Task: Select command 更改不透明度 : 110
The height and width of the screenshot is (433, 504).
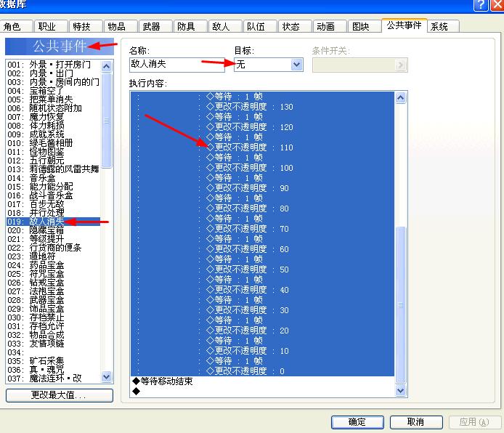Action: (263, 147)
